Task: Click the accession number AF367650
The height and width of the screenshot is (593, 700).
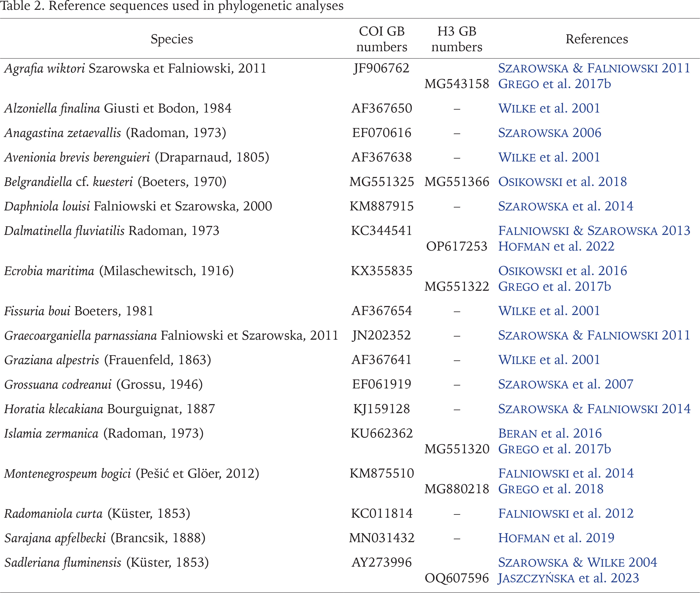Action: coord(381,108)
